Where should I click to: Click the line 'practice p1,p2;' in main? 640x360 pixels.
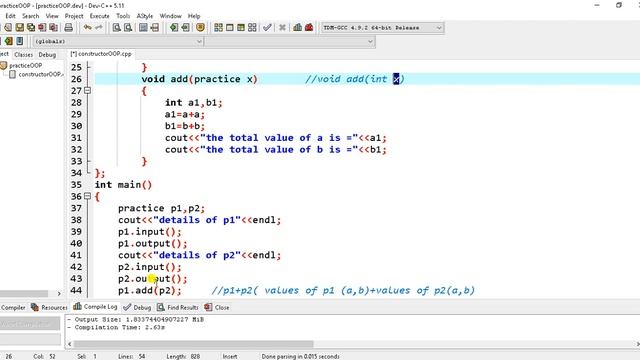[x=161, y=208]
